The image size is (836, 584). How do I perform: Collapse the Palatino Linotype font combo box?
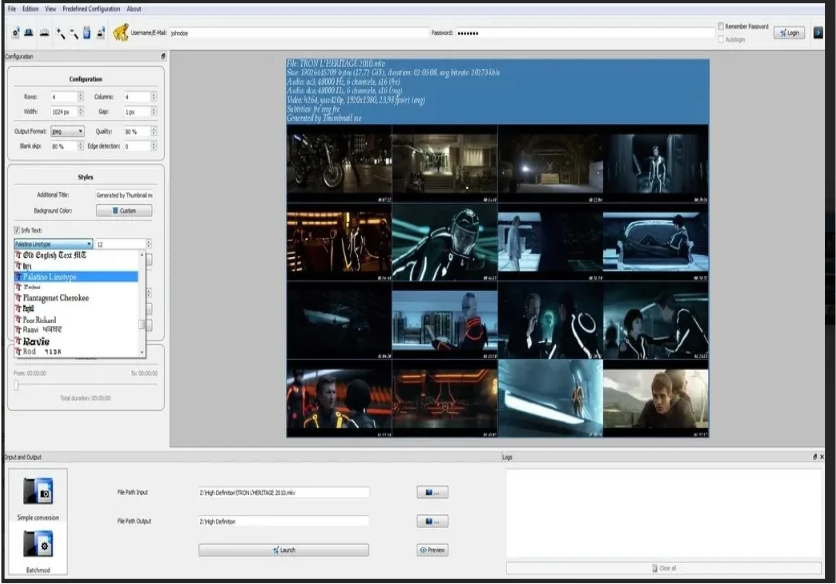point(53,244)
